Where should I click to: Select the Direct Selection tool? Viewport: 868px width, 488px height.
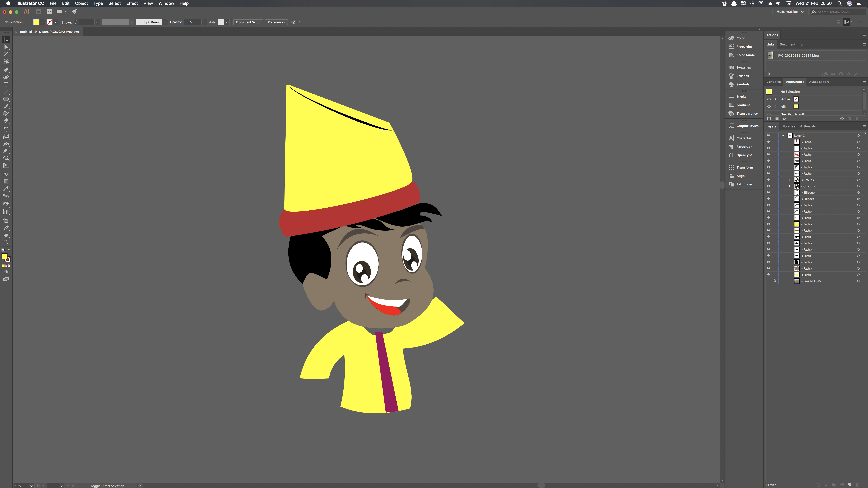click(x=6, y=47)
